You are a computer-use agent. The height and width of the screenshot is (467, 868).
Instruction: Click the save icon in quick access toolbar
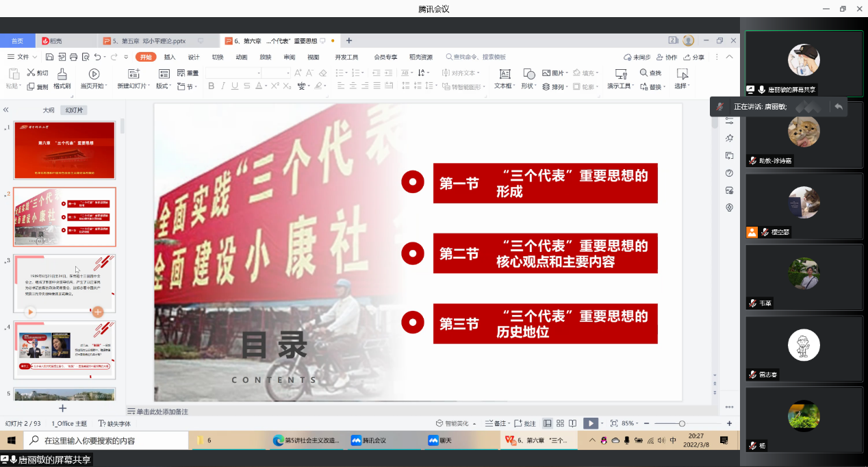[x=50, y=57]
